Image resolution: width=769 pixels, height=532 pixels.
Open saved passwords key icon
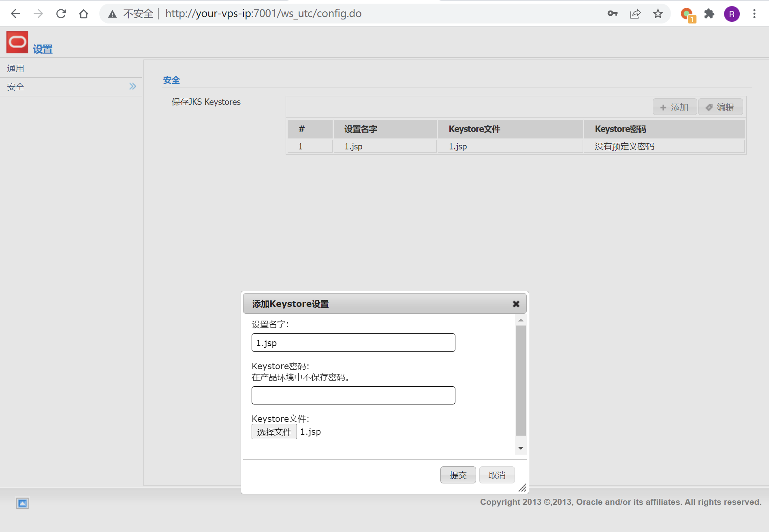click(x=612, y=14)
